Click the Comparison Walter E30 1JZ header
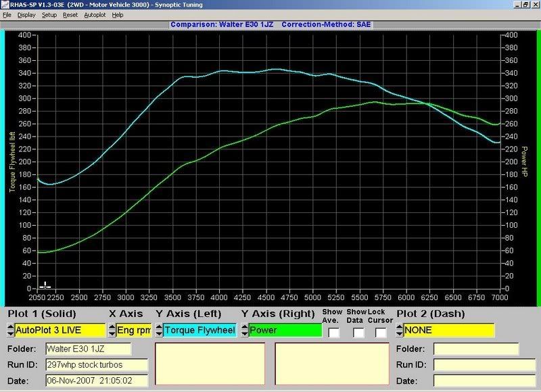The height and width of the screenshot is (392, 541). (222, 24)
